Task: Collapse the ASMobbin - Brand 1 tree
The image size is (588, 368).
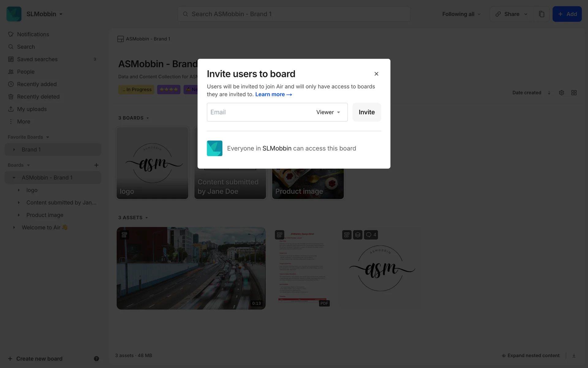Action: 14,178
